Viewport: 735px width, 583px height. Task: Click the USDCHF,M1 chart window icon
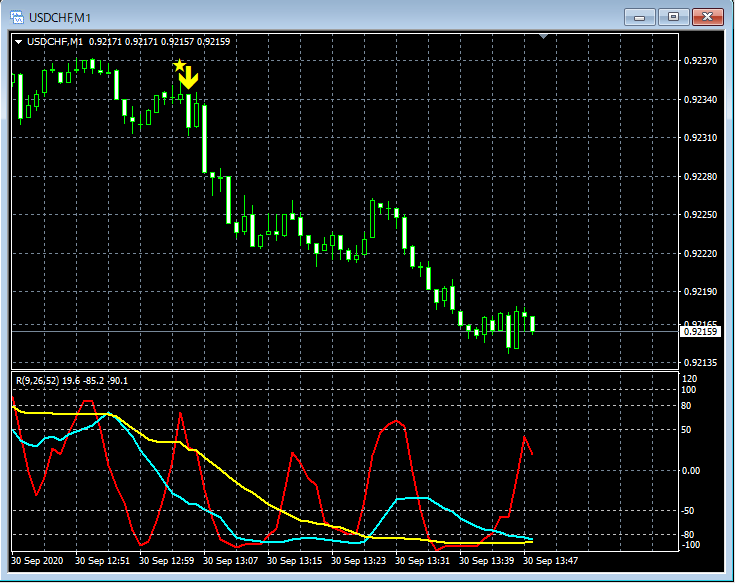point(17,17)
